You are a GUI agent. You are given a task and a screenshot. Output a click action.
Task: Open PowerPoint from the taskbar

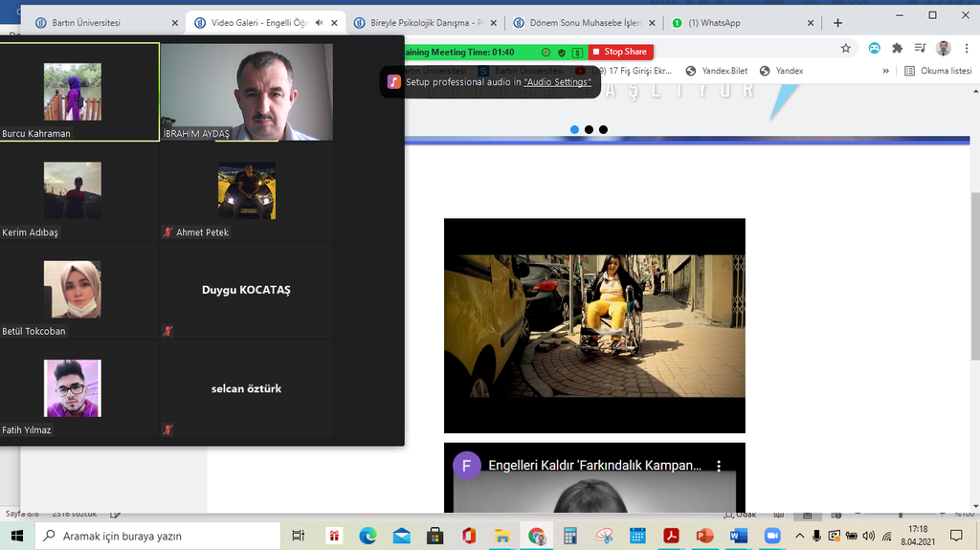coord(705,536)
